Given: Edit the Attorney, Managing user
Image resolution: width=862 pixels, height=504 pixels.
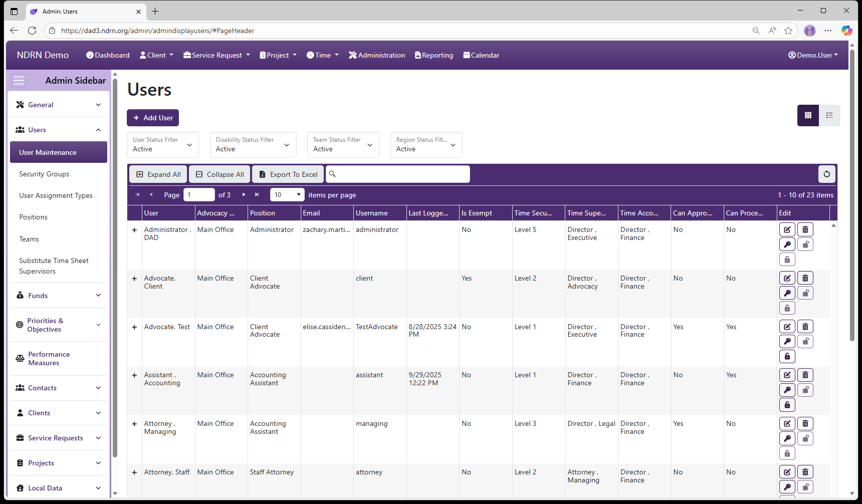Looking at the screenshot, I should pos(787,423).
